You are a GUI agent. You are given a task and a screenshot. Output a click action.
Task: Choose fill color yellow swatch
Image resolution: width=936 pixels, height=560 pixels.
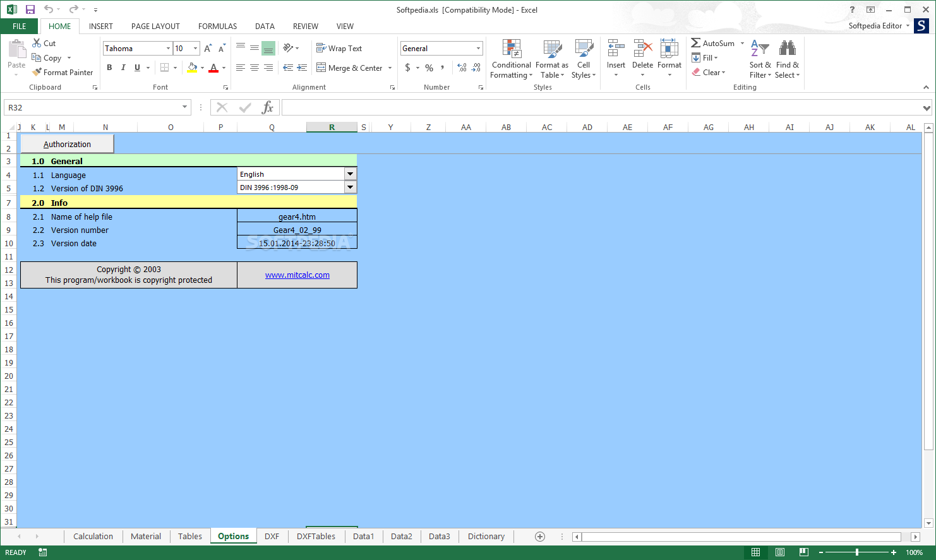pos(192,68)
